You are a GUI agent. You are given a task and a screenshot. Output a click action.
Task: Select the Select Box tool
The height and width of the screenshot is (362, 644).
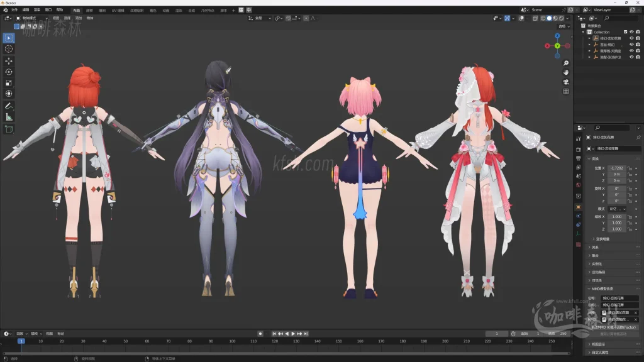[x=9, y=38]
